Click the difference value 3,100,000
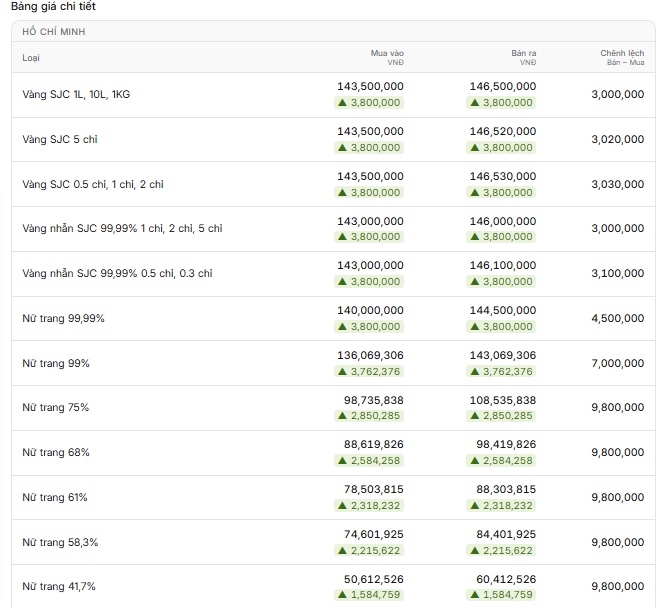 (x=618, y=273)
